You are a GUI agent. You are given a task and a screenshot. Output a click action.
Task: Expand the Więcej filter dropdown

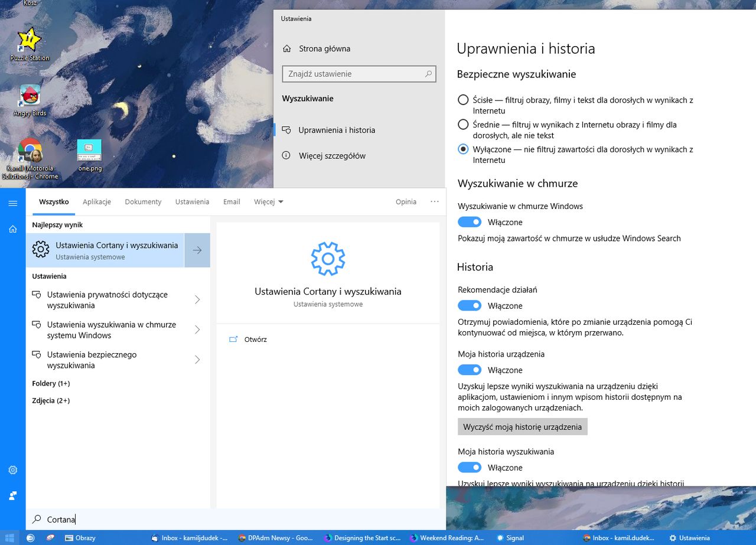tap(269, 202)
